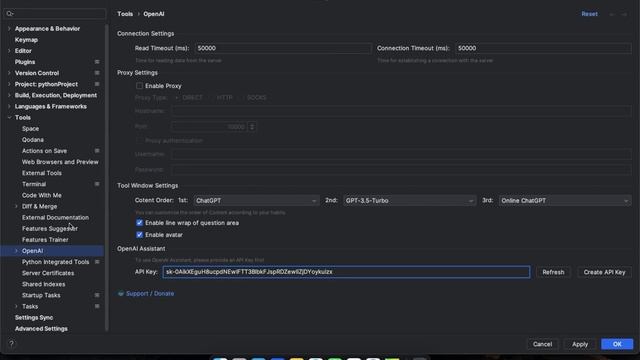Uncheck Enable avatar checkbox

[140, 235]
